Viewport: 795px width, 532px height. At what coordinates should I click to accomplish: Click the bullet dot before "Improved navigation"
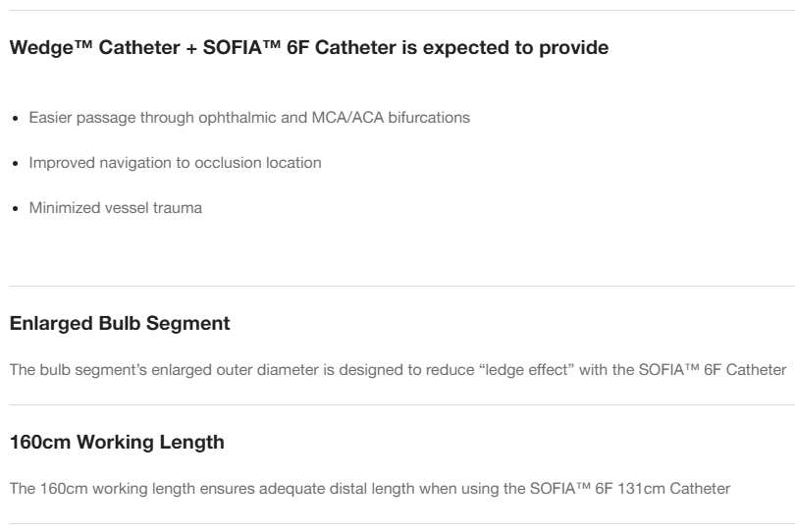(13, 164)
